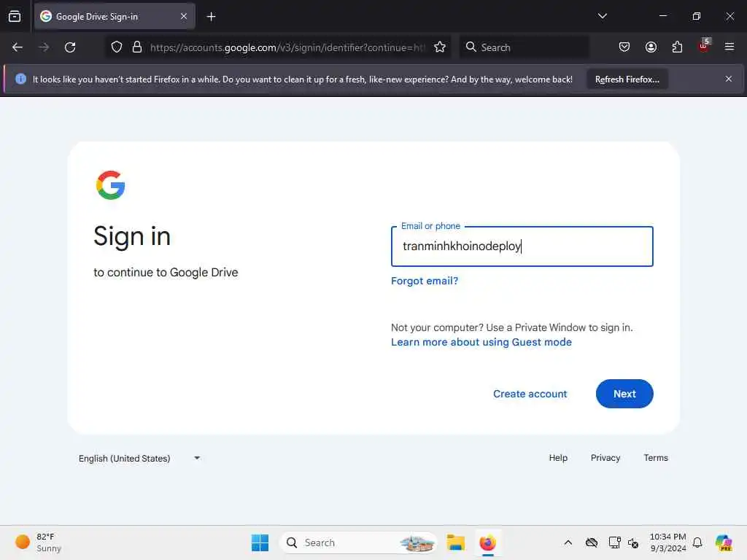Click the network display tray icon
747x560 pixels.
click(614, 542)
